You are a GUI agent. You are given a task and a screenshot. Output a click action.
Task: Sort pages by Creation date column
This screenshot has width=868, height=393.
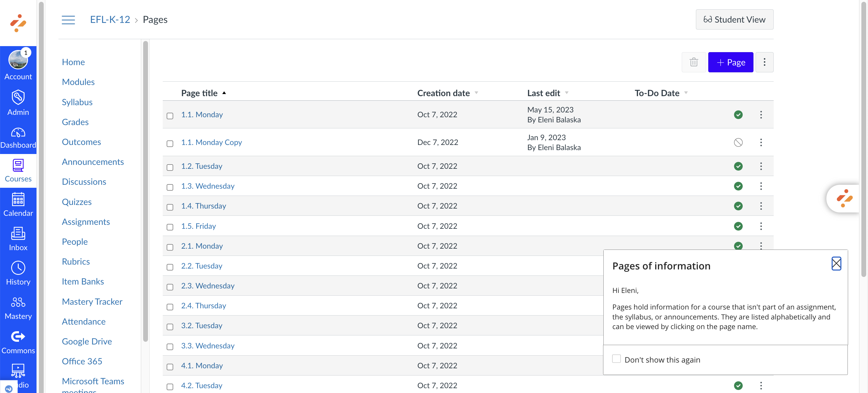(443, 93)
